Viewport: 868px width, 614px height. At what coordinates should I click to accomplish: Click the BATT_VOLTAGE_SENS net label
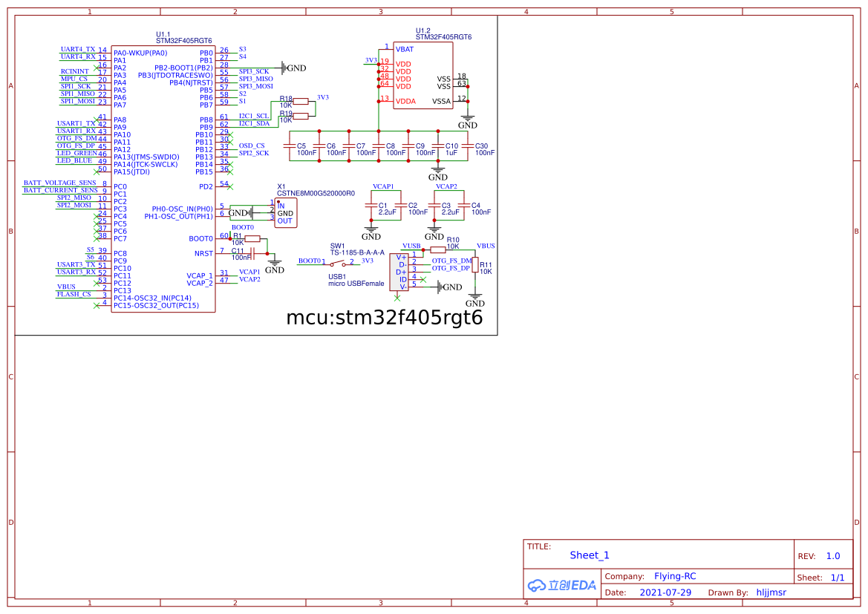59,183
